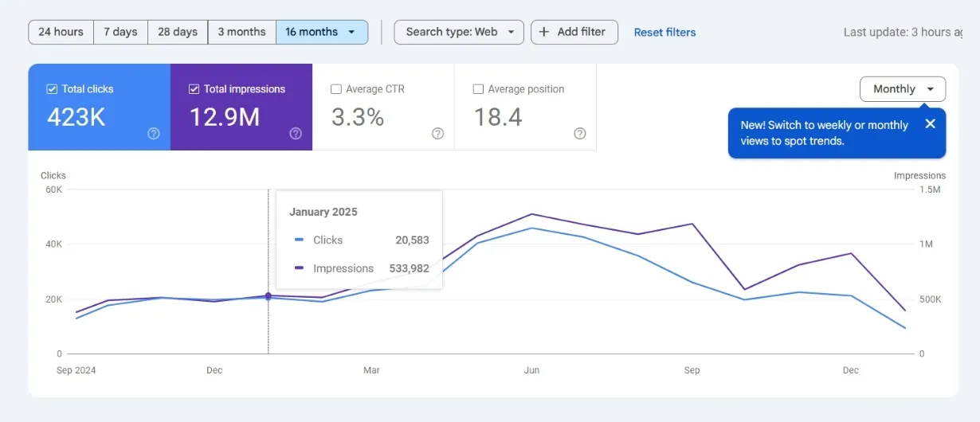Open help icon on Total clicks card
Screen dimensions: 980x422
coord(154,134)
